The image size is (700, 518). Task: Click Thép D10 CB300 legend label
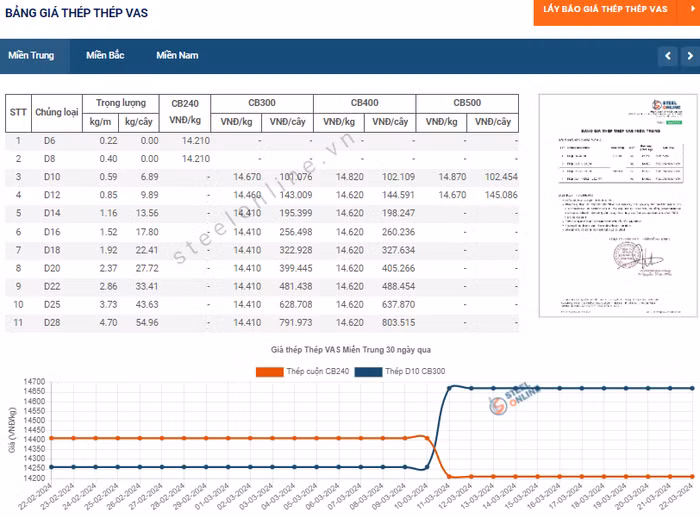click(x=415, y=371)
